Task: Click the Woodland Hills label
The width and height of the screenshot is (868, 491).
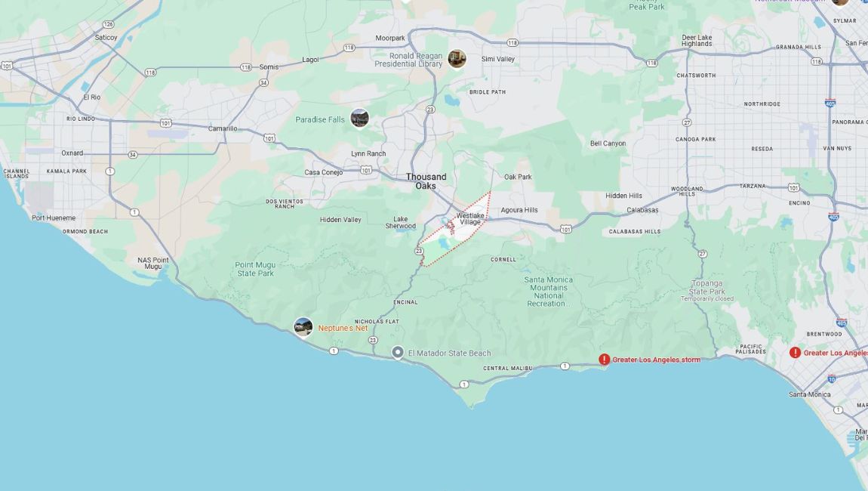Action: tap(687, 191)
